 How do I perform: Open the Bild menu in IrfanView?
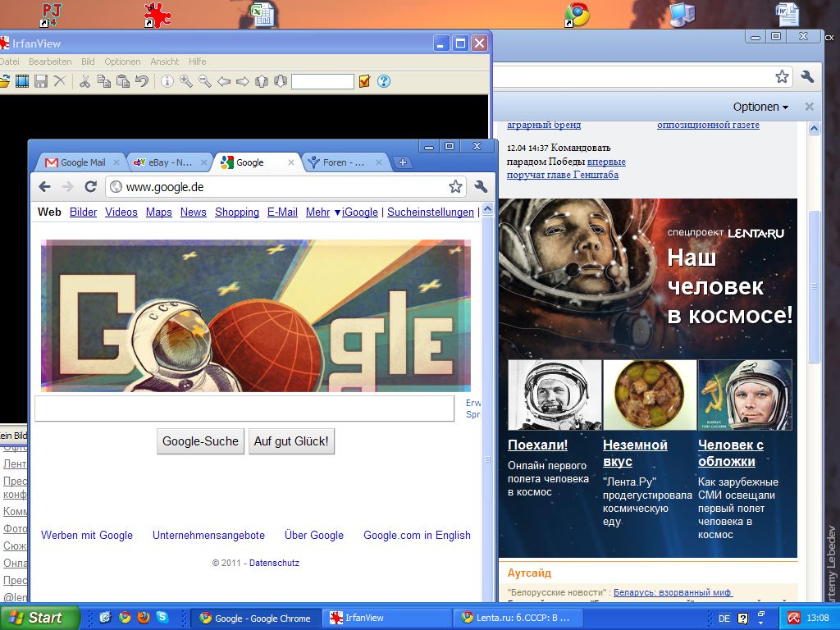[88, 62]
